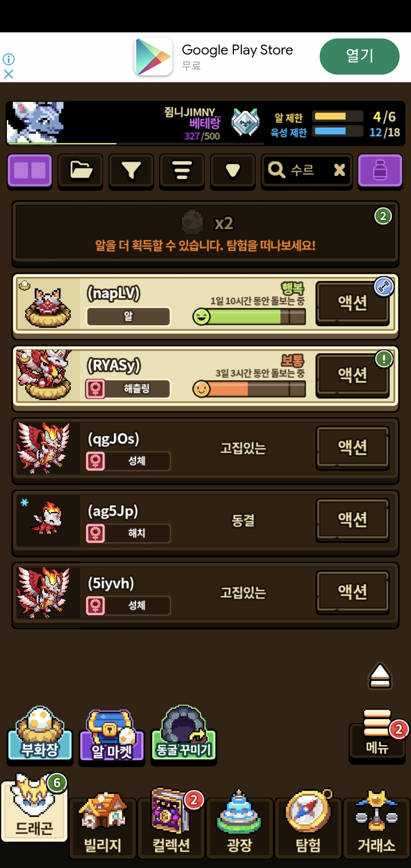Open the purple potion bottle button

pos(380,171)
